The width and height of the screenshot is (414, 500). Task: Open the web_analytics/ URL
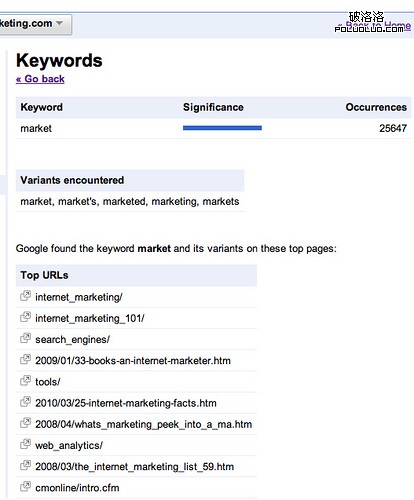pyautogui.click(x=69, y=446)
